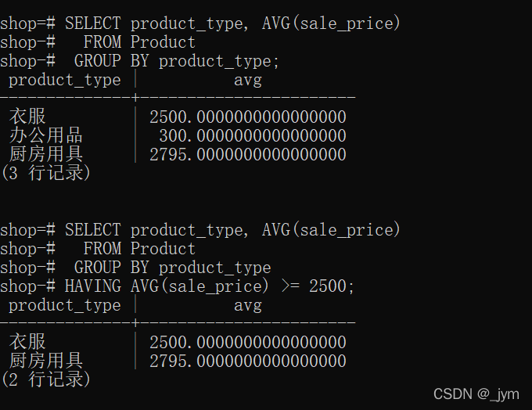Click FROM Product in the first query
Viewport: 532px width, 410px height.
point(139,42)
